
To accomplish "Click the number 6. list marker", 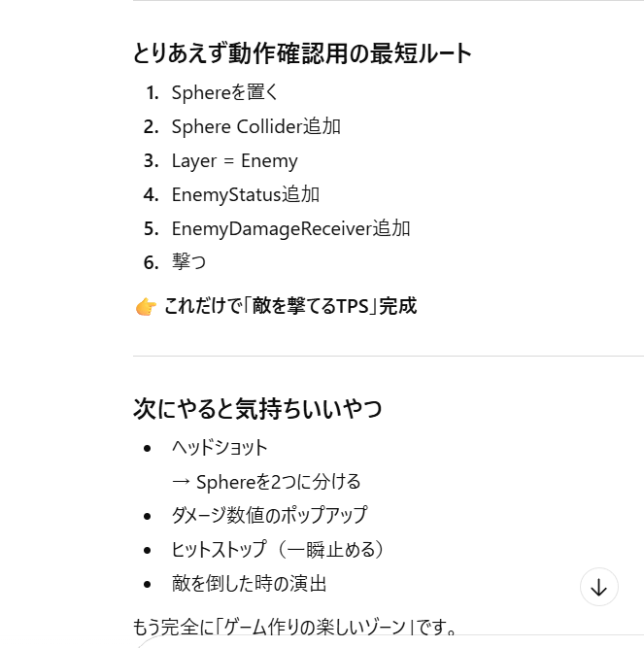I will click(150, 263).
